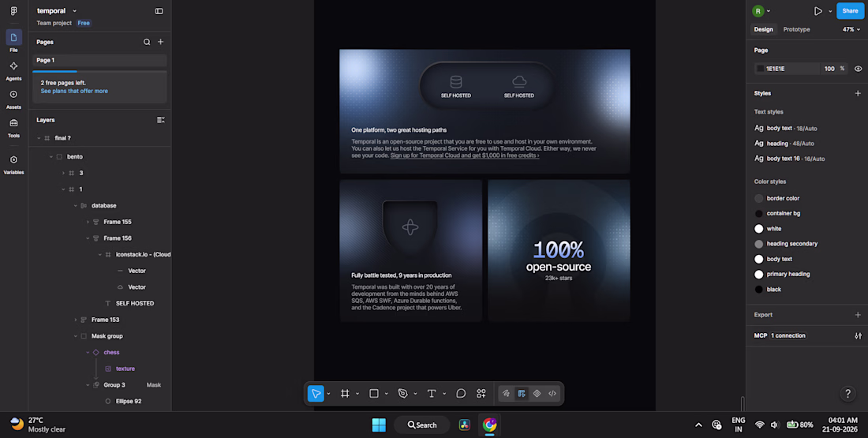Collapse the database layer

tap(75, 205)
